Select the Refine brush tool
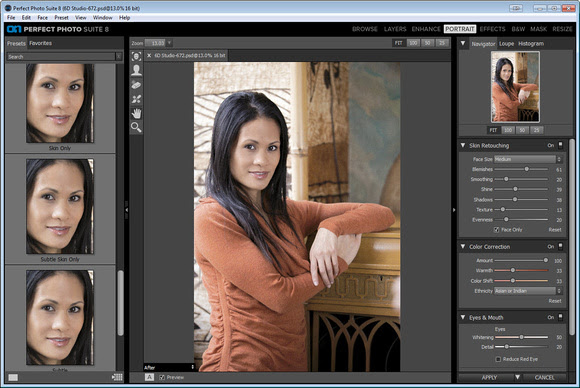Viewport: 580px width, 388px height. point(136,99)
